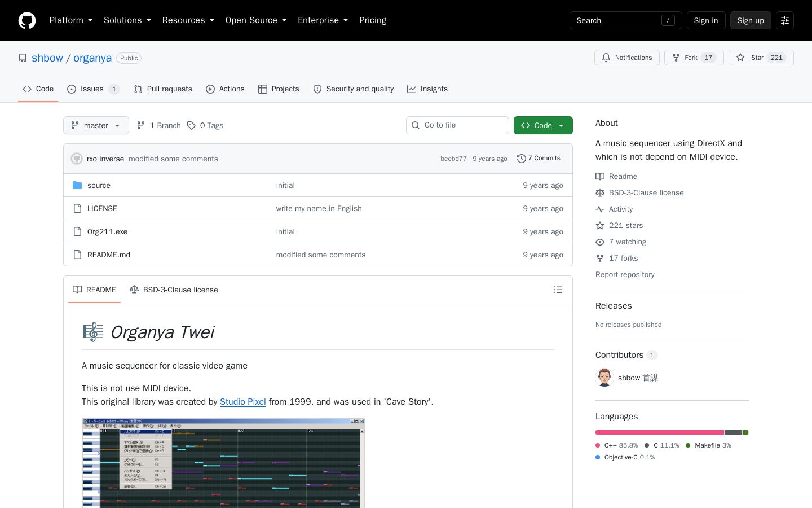Click the README.md file icon
The width and height of the screenshot is (812, 508).
(77, 255)
